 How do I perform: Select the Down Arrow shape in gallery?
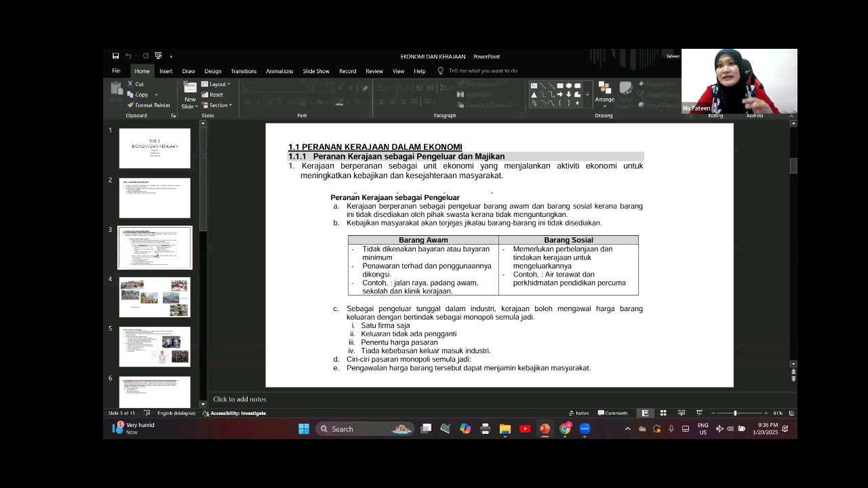(569, 95)
